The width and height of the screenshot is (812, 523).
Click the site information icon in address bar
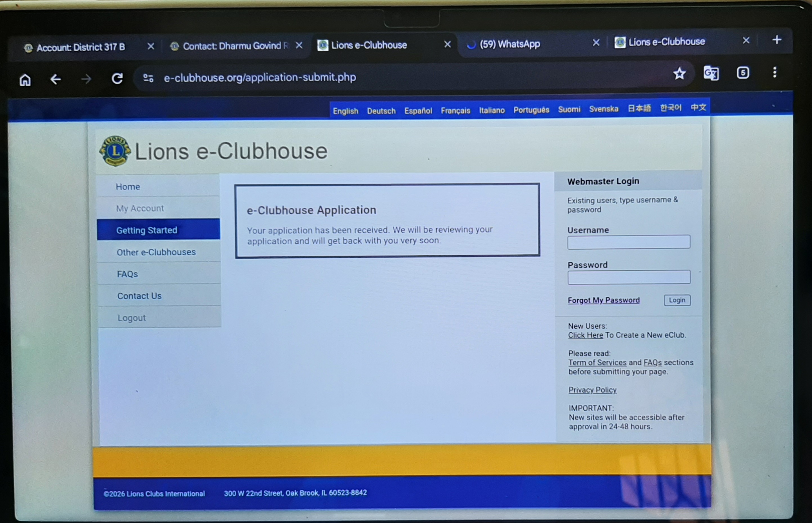click(x=148, y=78)
